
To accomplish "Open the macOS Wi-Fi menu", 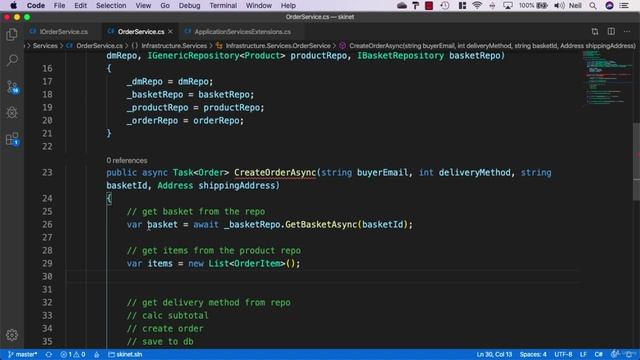I will coord(477,5).
